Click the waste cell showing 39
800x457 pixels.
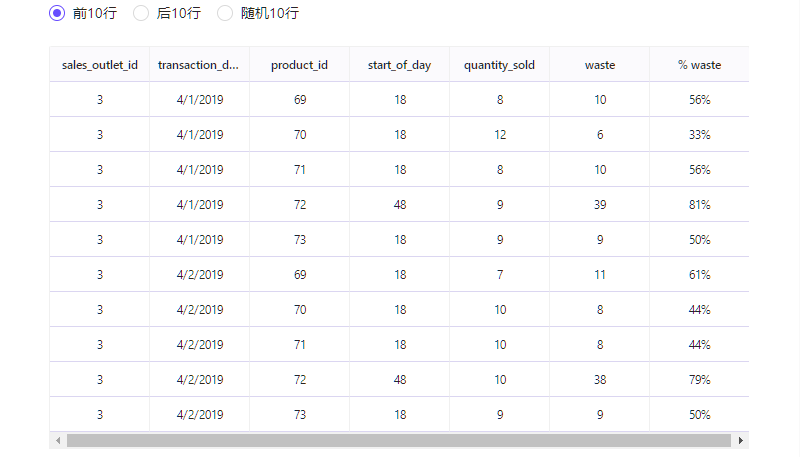(599, 205)
